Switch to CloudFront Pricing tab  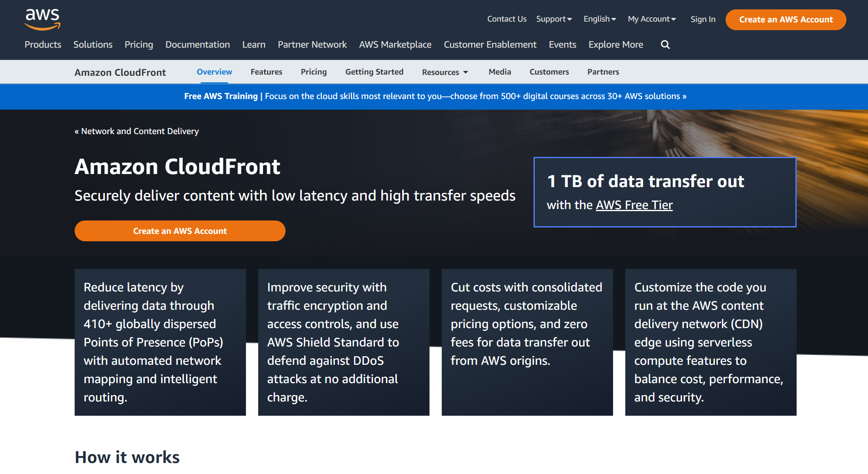pyautogui.click(x=314, y=72)
